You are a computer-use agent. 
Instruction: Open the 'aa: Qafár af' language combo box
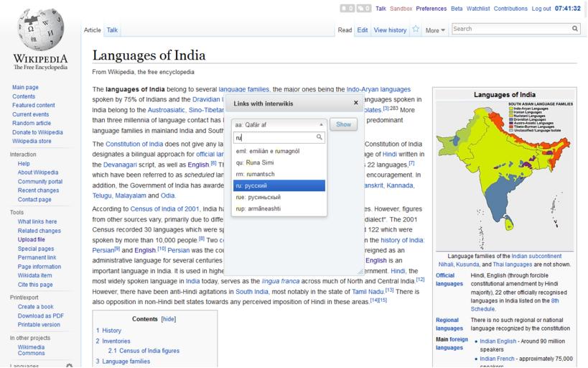tap(279, 124)
